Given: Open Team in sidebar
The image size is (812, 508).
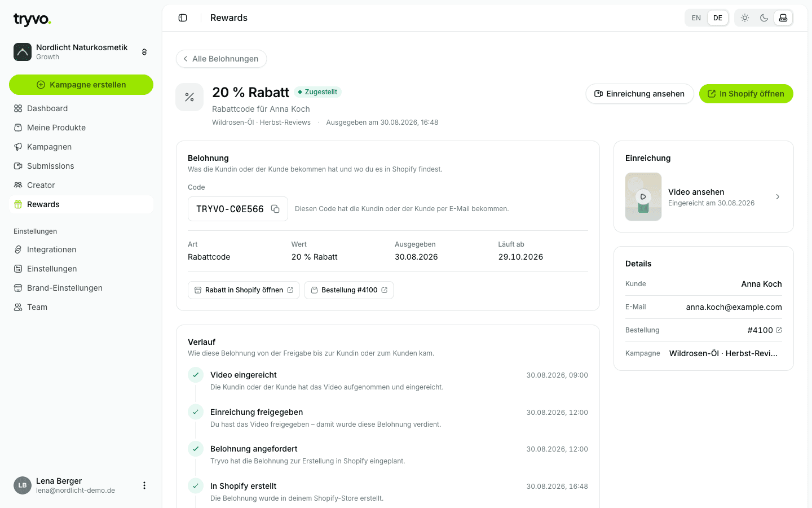Looking at the screenshot, I should pyautogui.click(x=81, y=307).
